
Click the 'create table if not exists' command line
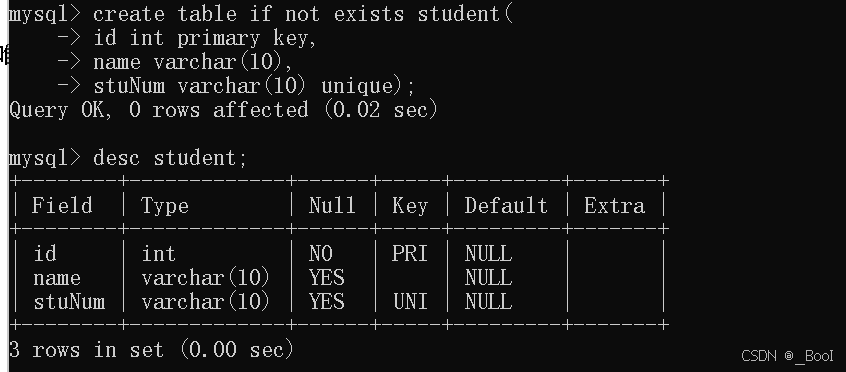[261, 14]
